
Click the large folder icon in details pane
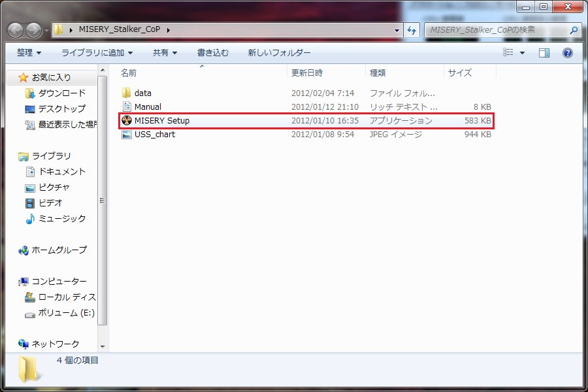[28, 370]
